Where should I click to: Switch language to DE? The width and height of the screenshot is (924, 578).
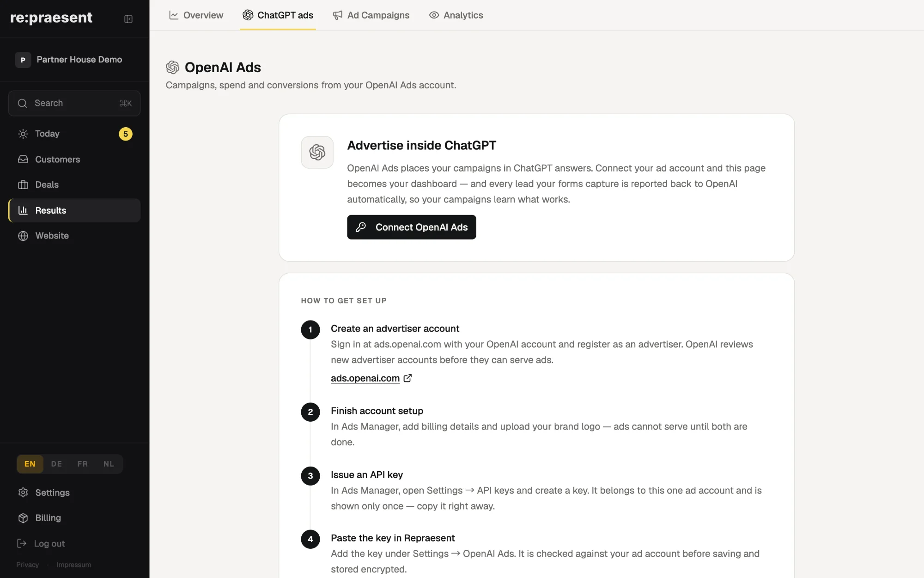click(x=56, y=464)
